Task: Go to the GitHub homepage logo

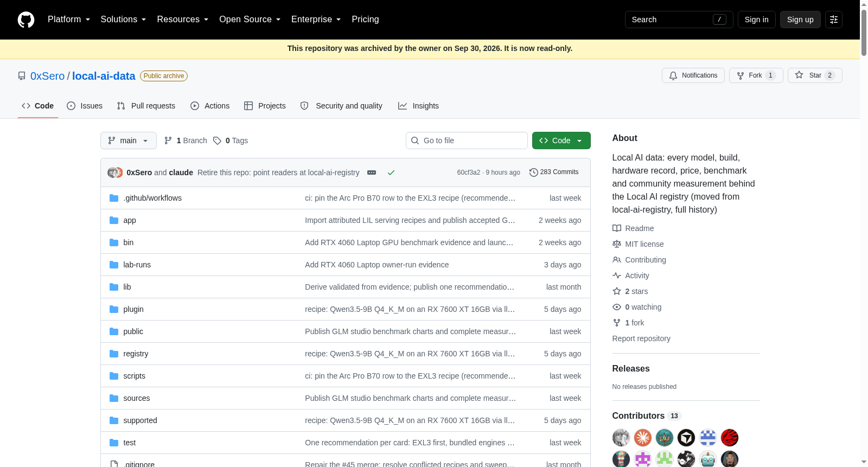Action: [26, 20]
